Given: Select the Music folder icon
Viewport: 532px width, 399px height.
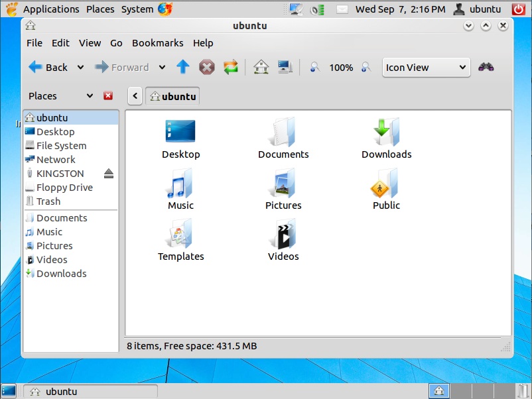Looking at the screenshot, I should click(x=180, y=183).
